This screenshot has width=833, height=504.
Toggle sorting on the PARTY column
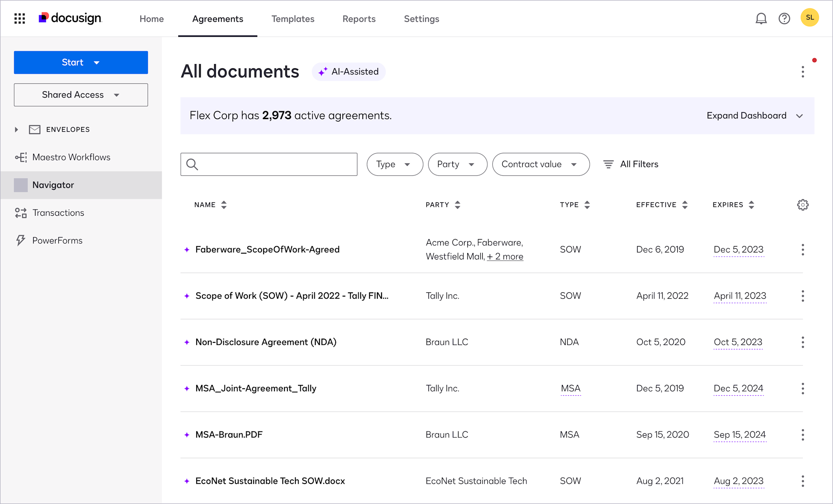point(457,205)
